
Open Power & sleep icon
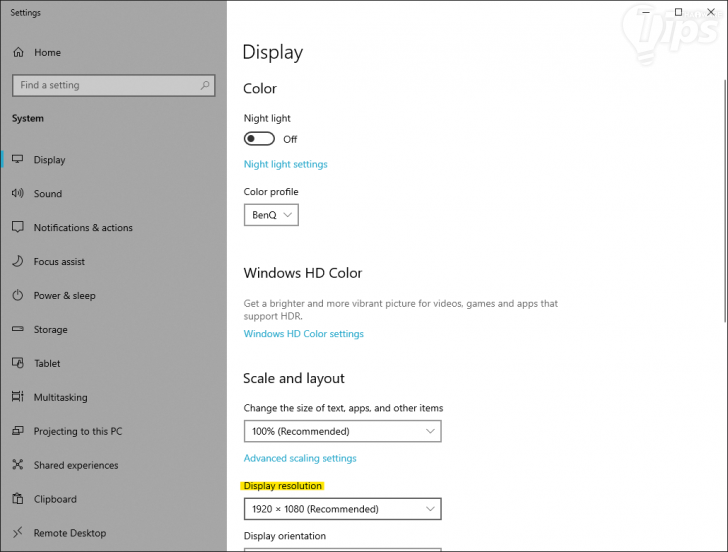pyautogui.click(x=18, y=296)
